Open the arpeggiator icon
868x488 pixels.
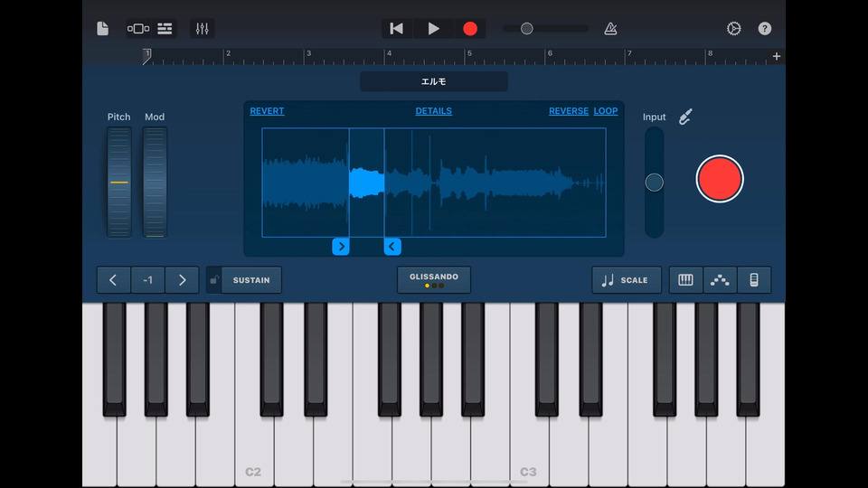coord(720,280)
